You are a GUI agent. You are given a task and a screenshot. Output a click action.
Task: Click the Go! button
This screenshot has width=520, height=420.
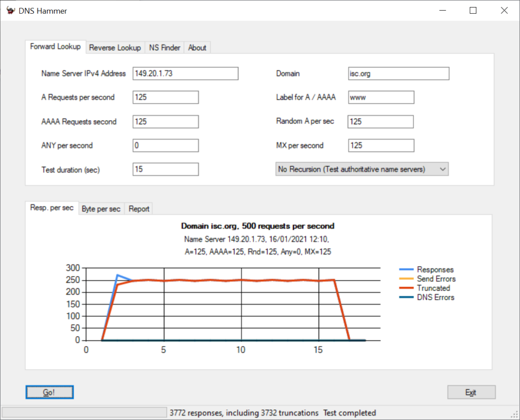[49, 392]
